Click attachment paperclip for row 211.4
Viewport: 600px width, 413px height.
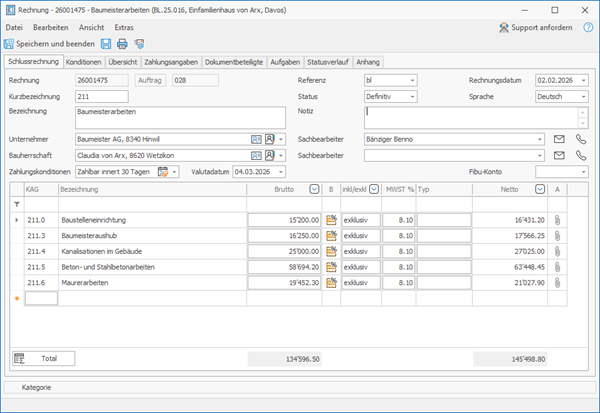pyautogui.click(x=558, y=251)
